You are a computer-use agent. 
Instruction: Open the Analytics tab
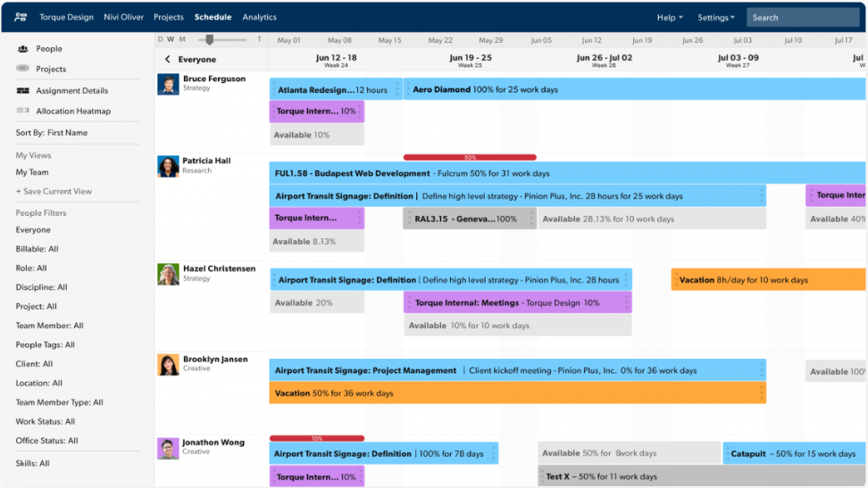coord(259,17)
